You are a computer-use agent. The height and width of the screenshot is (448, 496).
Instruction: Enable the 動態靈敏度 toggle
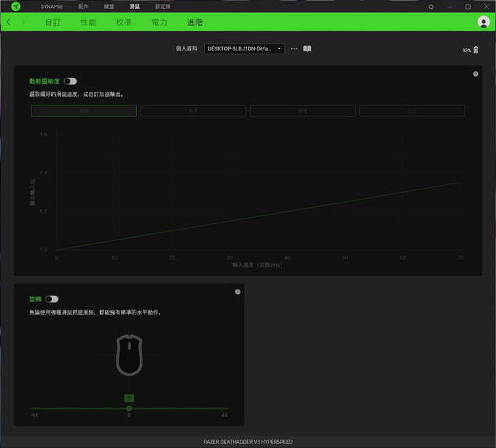tap(70, 81)
